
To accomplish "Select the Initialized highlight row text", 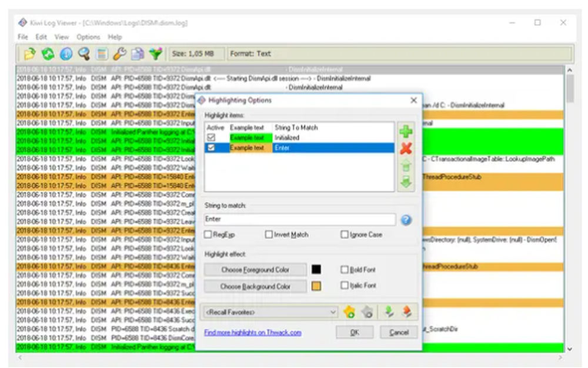I will pyautogui.click(x=287, y=138).
